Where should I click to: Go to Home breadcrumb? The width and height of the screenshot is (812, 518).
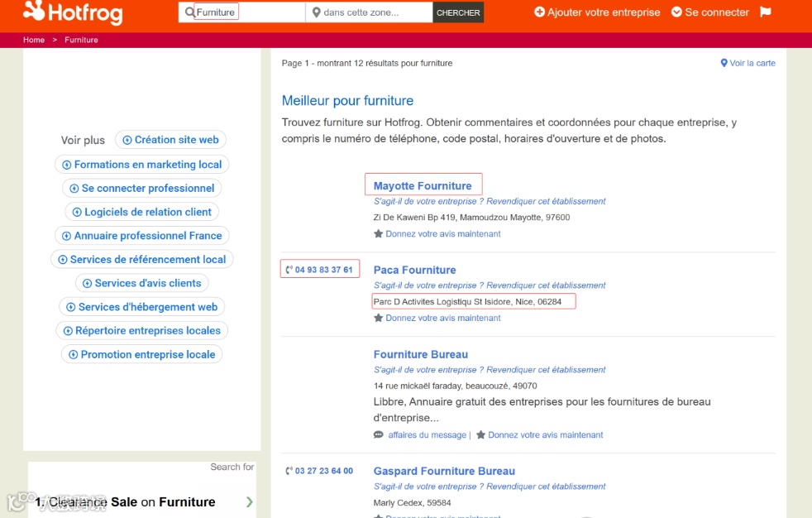[x=34, y=40]
